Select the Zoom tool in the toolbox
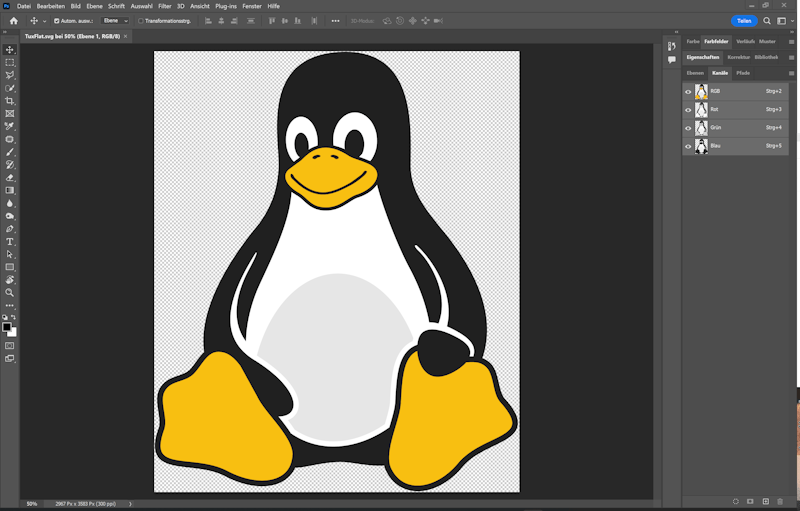 click(x=10, y=293)
